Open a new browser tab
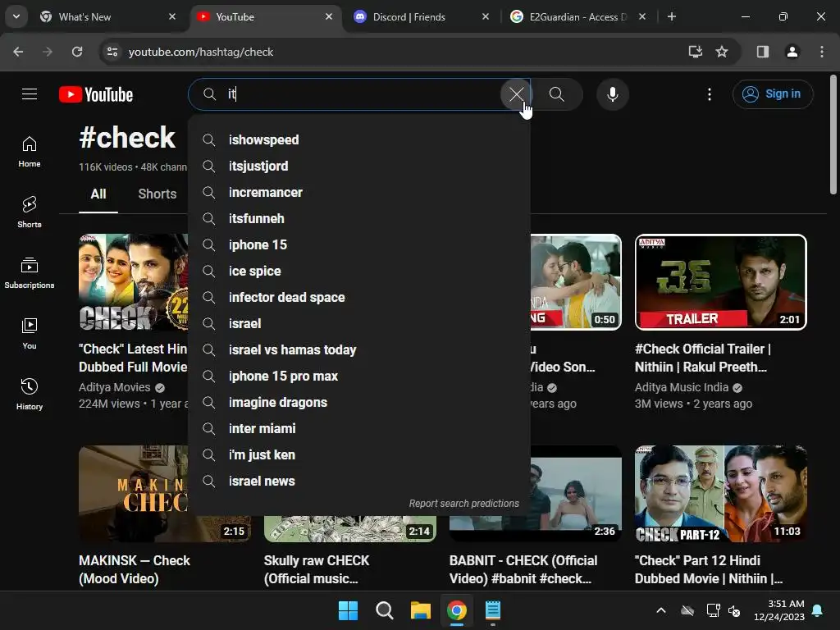 click(671, 16)
